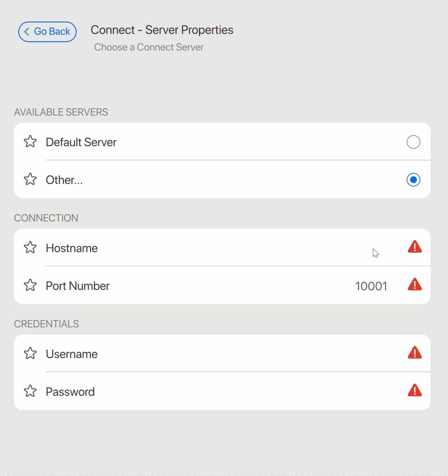448x476 pixels.
Task: Star the Port Number setting
Action: (30, 285)
